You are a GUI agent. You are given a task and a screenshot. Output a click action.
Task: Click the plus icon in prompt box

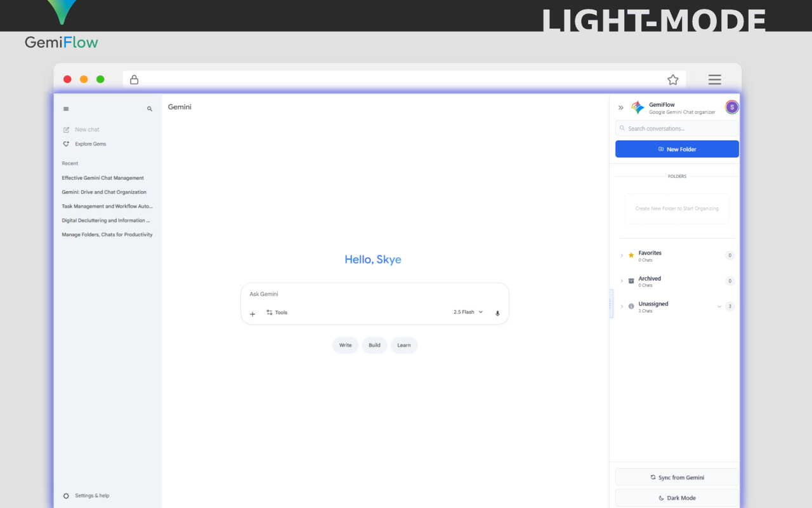[252, 314]
